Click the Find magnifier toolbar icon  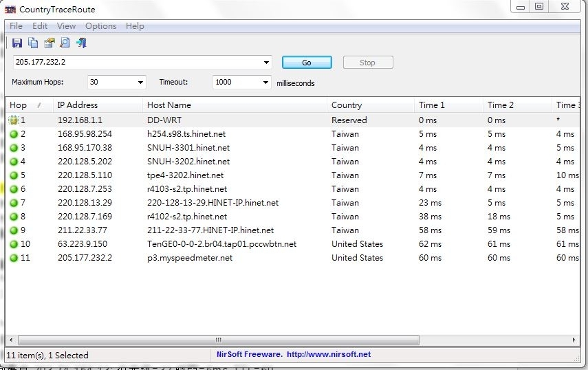[x=65, y=43]
